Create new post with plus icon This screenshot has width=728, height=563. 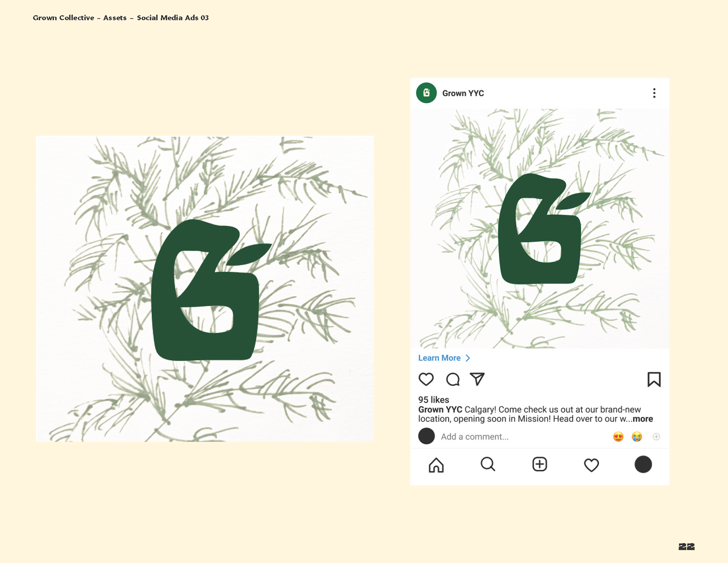pos(540,464)
